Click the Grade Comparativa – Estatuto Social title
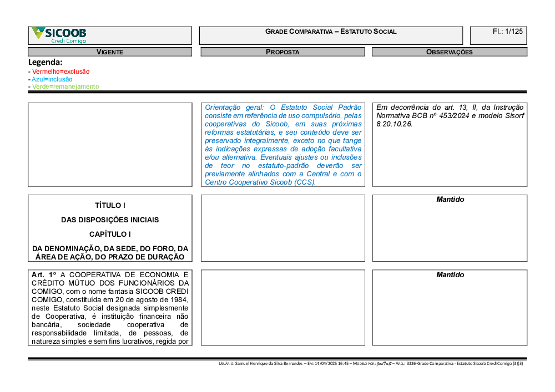 pyautogui.click(x=331, y=32)
